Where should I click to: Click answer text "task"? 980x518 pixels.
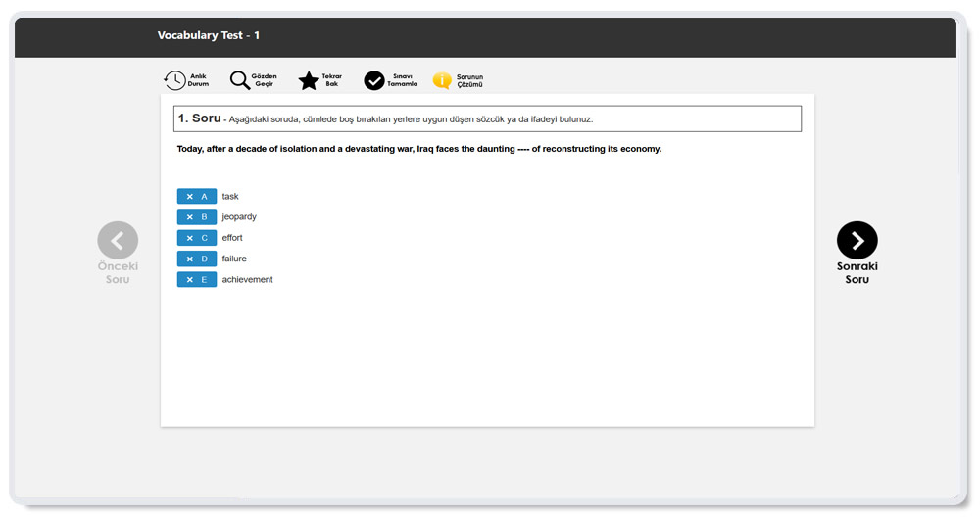[230, 196]
